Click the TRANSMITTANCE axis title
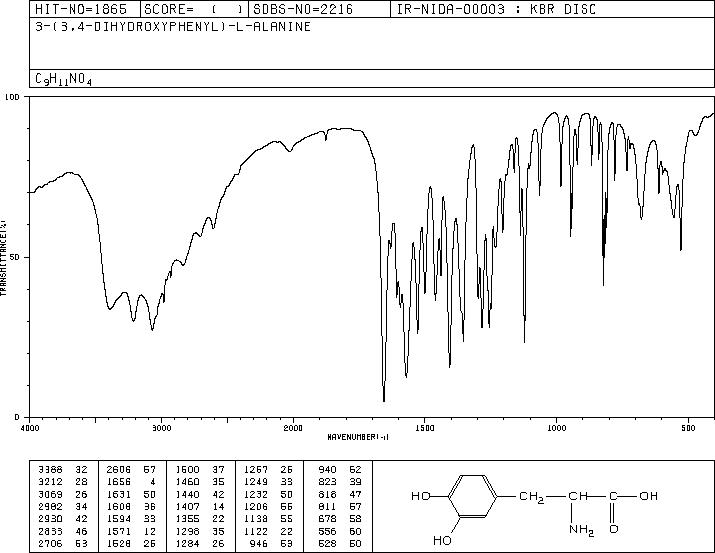The height and width of the screenshot is (553, 715). point(4,258)
